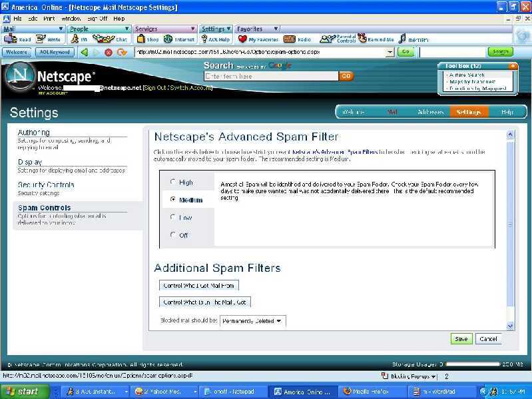Click the Storage Usage progress bar
Screen dimensions: 532x399
point(473,364)
